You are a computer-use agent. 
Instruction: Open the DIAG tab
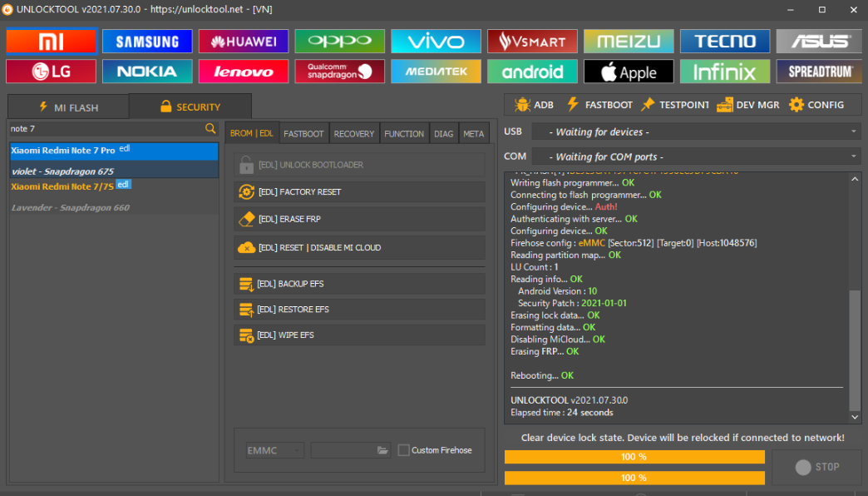pyautogui.click(x=443, y=134)
